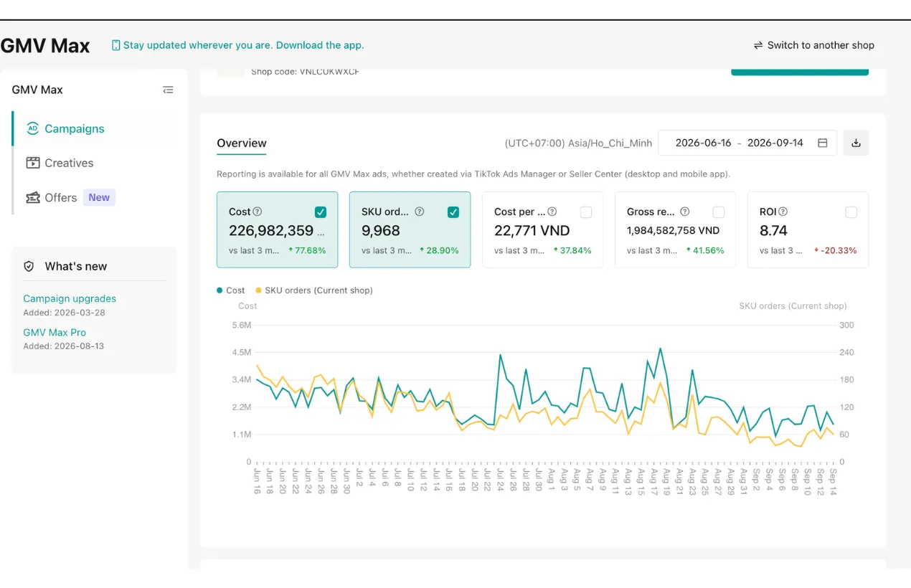The image size is (911, 588).
Task: Click the -20.33% change indicator
Action: tap(836, 250)
